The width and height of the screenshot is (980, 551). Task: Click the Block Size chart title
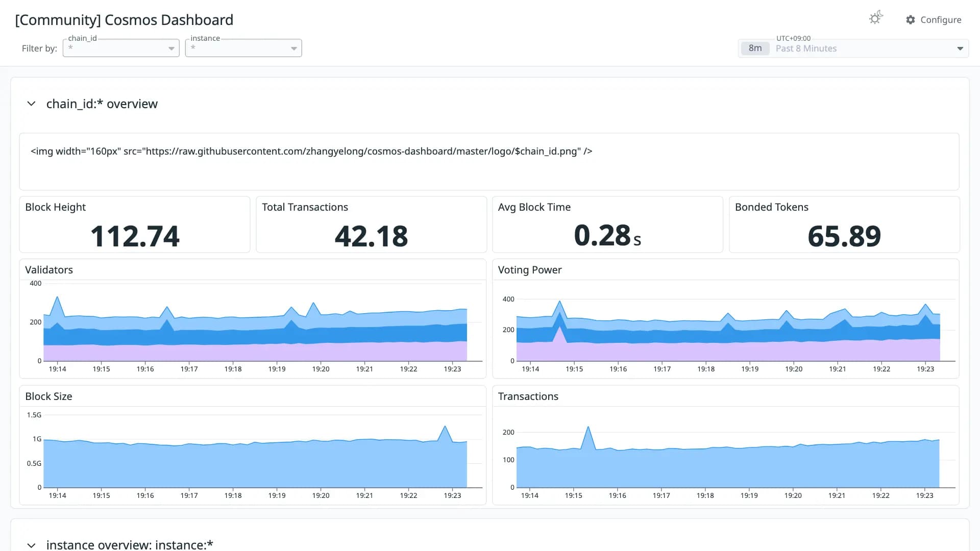[48, 396]
